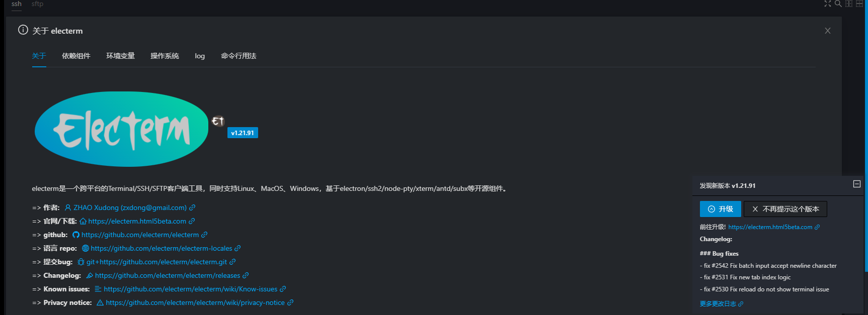Click fix #2531 new tab index line
This screenshot has height=315, width=868.
(x=745, y=277)
